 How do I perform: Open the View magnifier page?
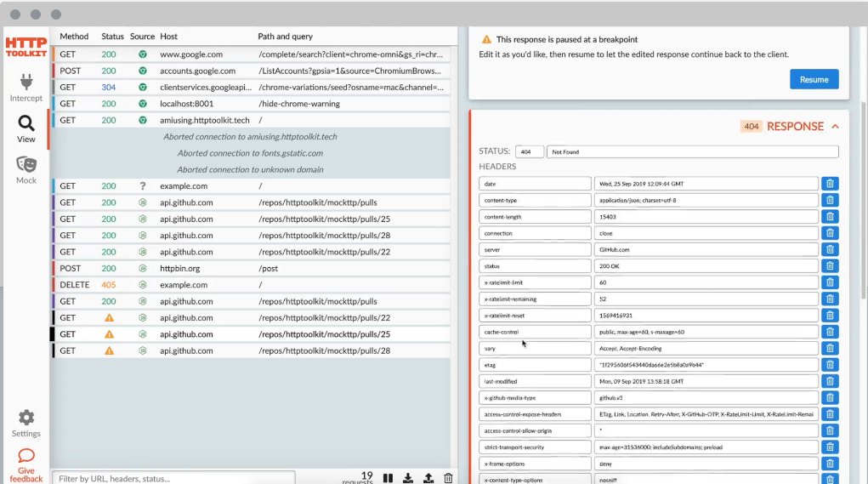click(x=26, y=129)
